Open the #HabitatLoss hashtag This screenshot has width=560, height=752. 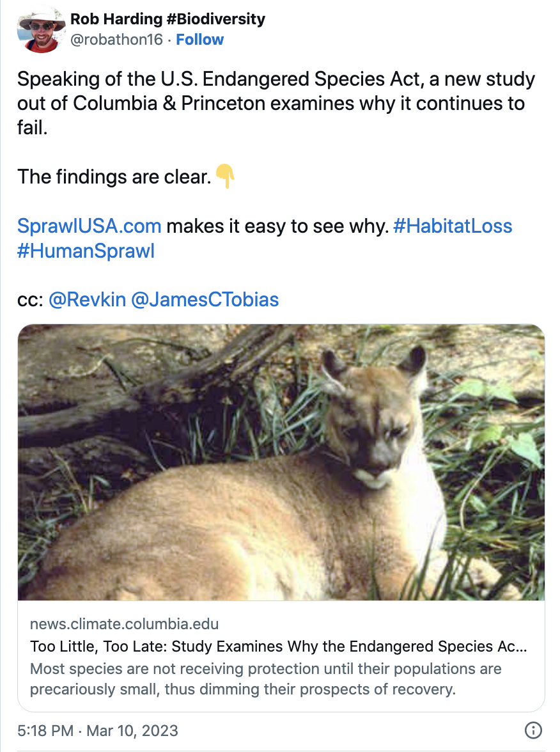click(x=453, y=226)
